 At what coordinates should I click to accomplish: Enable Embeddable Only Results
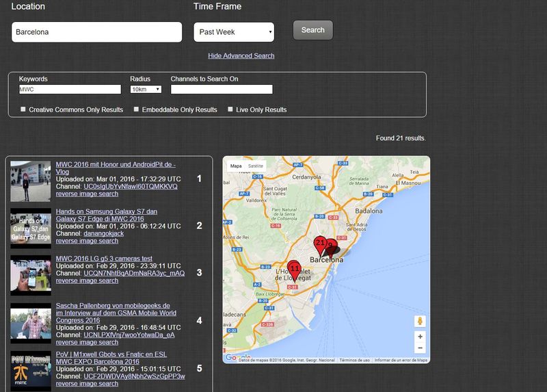[x=136, y=109]
